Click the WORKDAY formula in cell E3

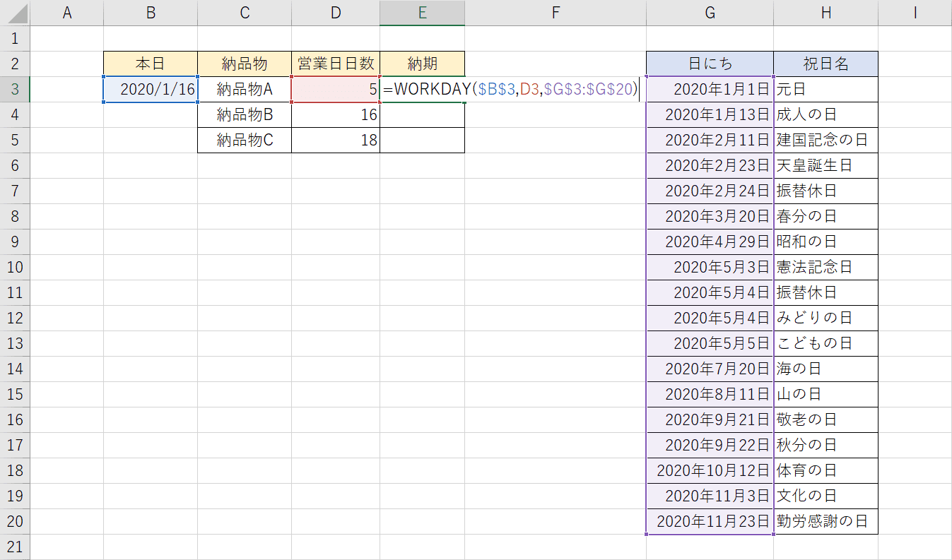510,89
